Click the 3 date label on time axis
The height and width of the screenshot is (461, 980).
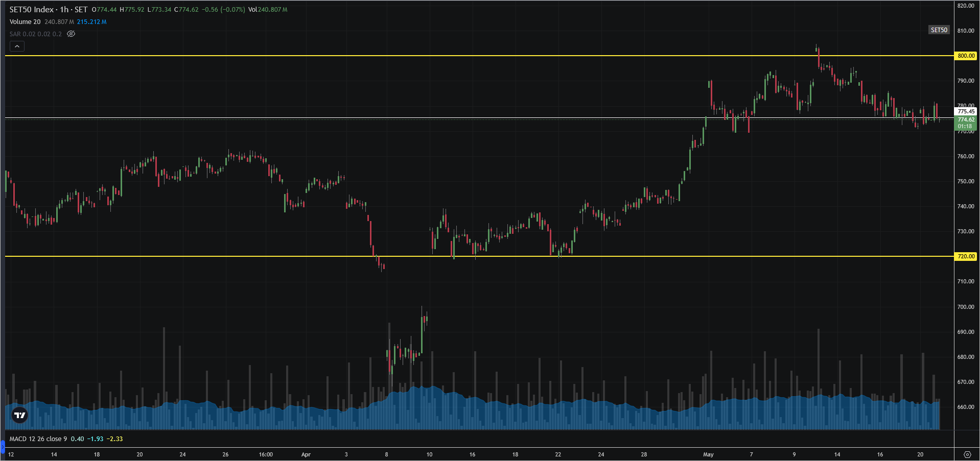tap(346, 454)
